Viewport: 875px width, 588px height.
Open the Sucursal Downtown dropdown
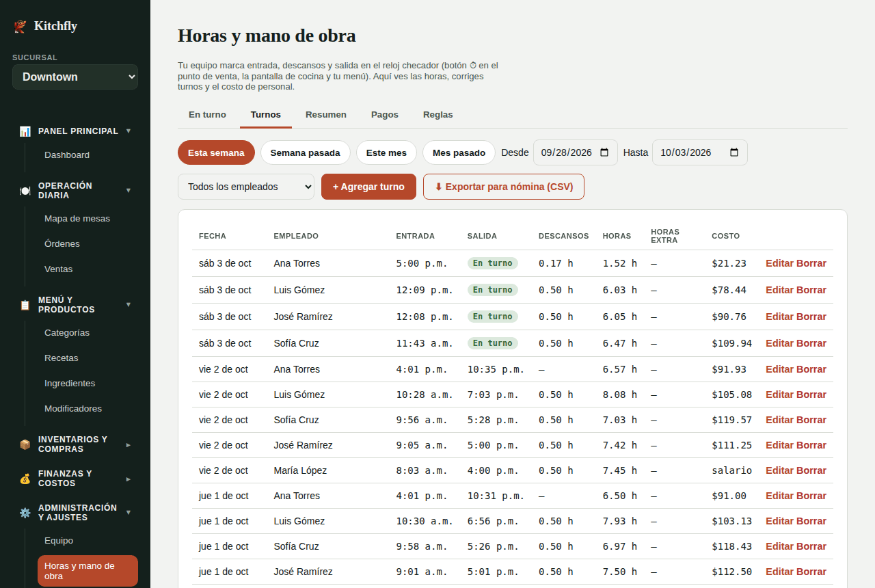click(x=75, y=77)
